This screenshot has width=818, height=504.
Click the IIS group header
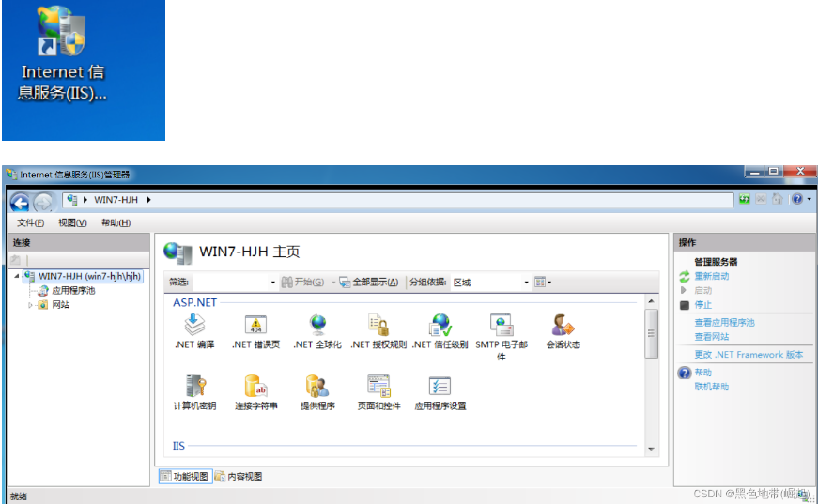point(178,446)
